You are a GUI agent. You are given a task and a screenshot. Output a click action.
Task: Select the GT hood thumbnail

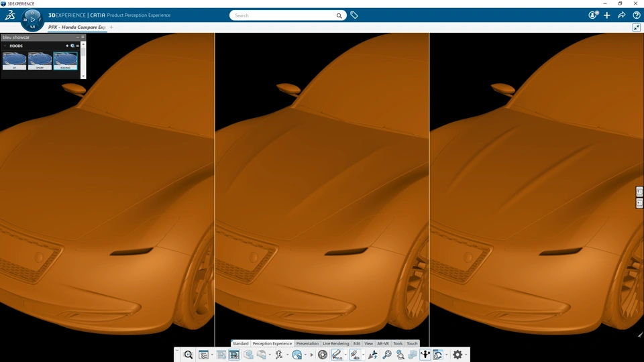coord(14,61)
